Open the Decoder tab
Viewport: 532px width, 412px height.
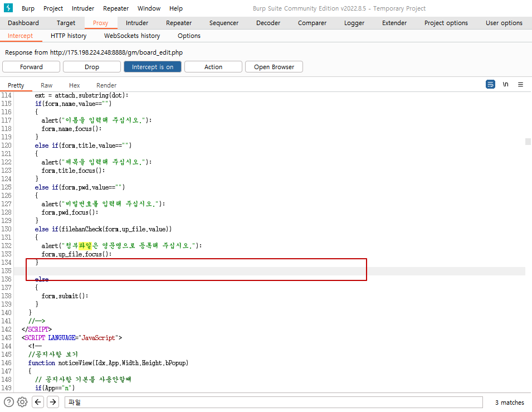pos(268,23)
